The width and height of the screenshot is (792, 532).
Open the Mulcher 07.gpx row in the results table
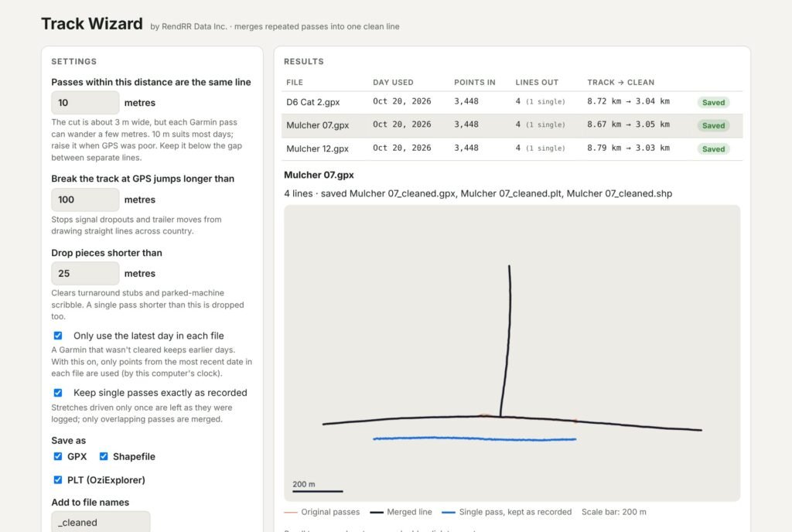[512, 125]
